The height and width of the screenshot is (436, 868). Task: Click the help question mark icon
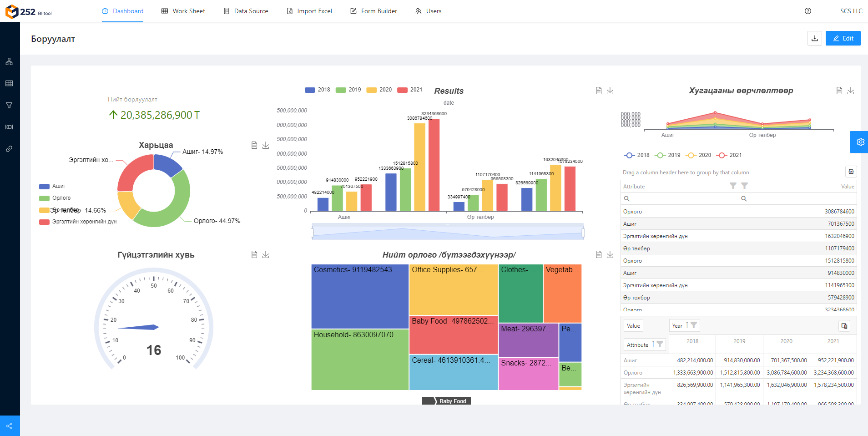[x=808, y=11]
